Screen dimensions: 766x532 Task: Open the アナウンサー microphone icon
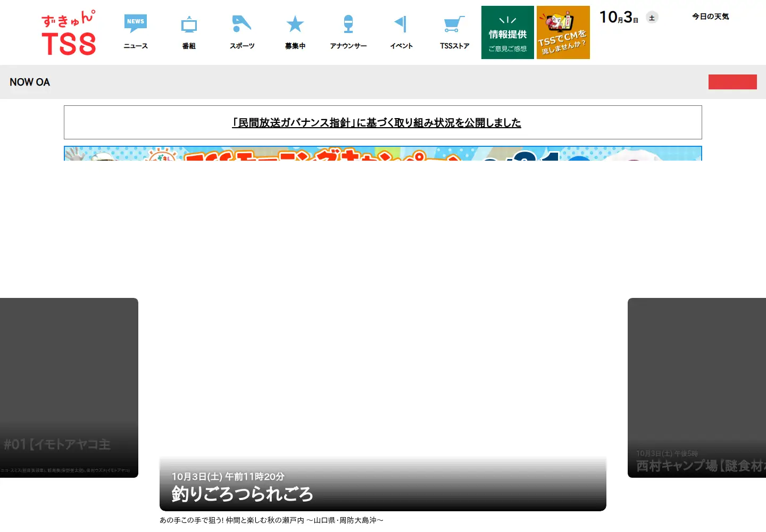click(348, 32)
